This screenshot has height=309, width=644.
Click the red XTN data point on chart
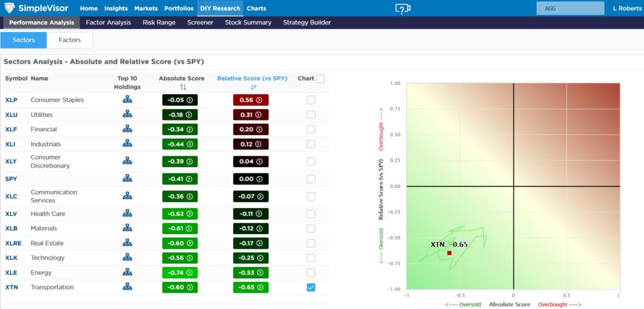(449, 253)
